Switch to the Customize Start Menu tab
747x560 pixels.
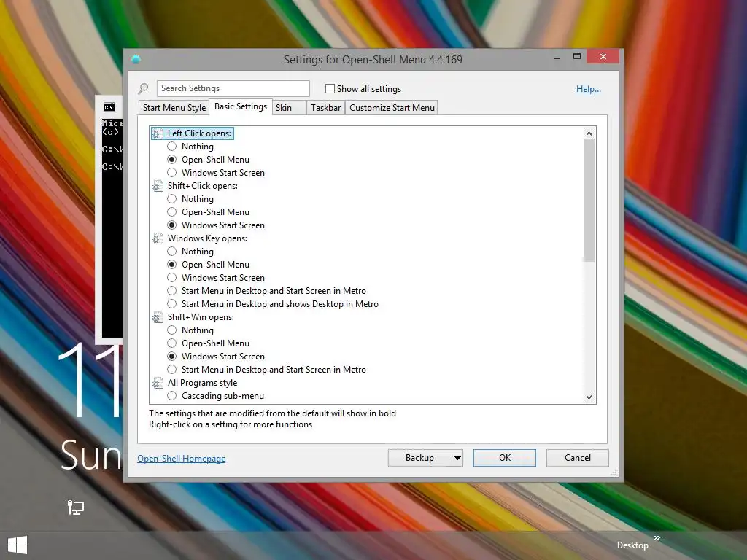(392, 108)
